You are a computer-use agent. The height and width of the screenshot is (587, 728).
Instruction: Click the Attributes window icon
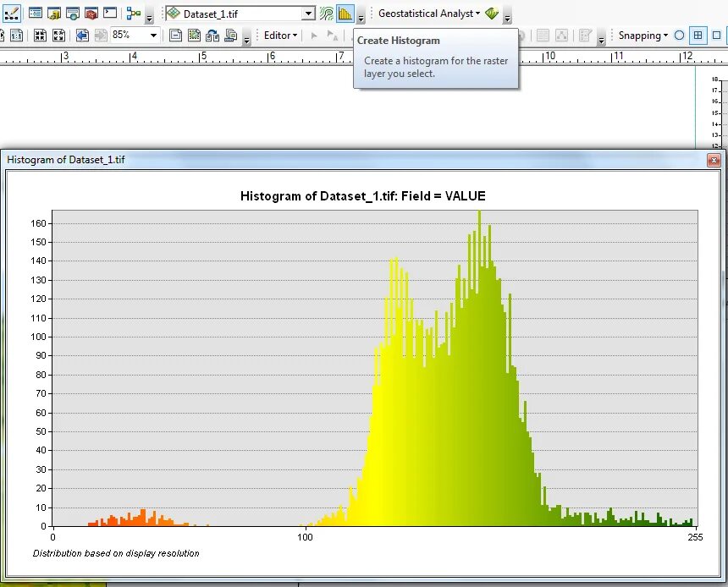[x=543, y=36]
